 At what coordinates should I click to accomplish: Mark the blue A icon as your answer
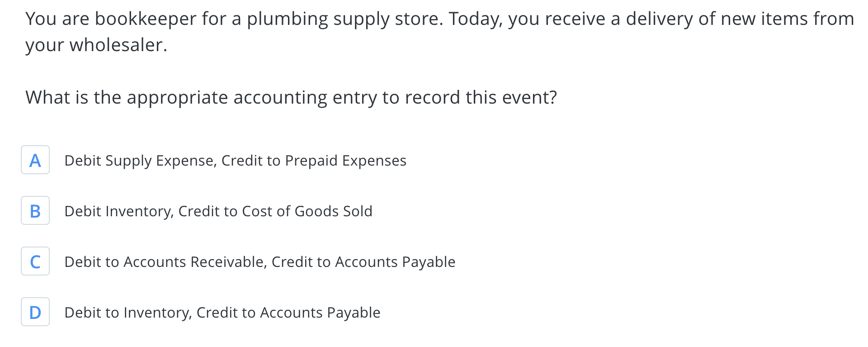point(35,160)
